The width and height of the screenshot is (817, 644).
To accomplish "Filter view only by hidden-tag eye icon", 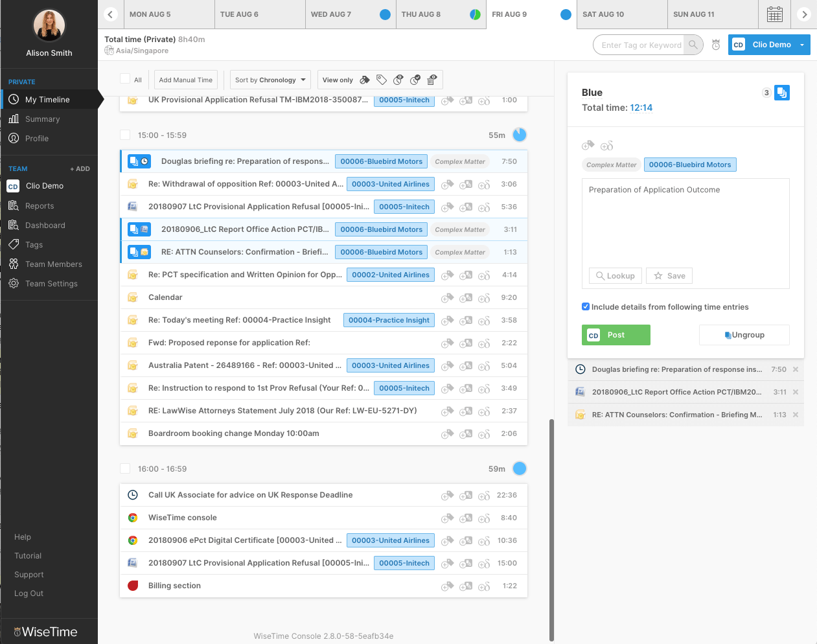I will [398, 80].
